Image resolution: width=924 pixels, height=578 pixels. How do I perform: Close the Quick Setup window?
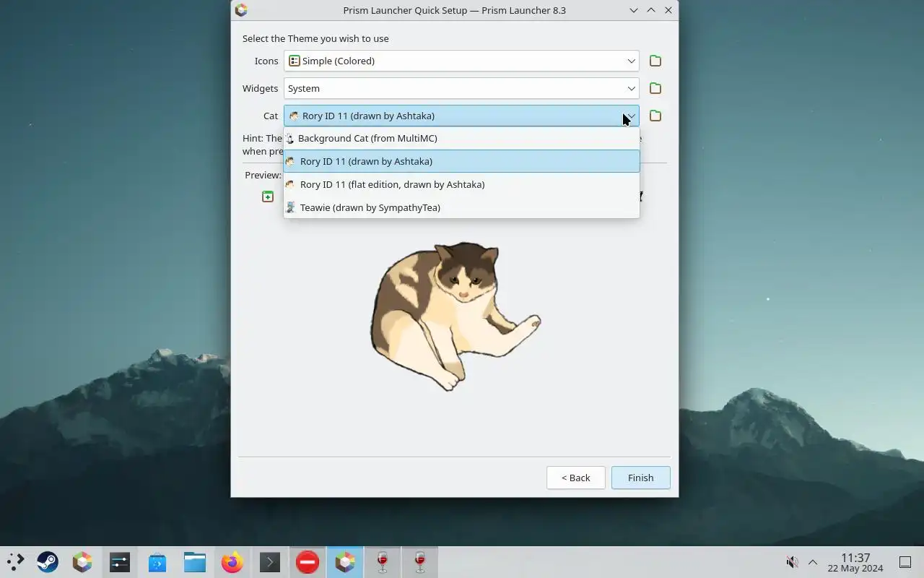pyautogui.click(x=668, y=10)
